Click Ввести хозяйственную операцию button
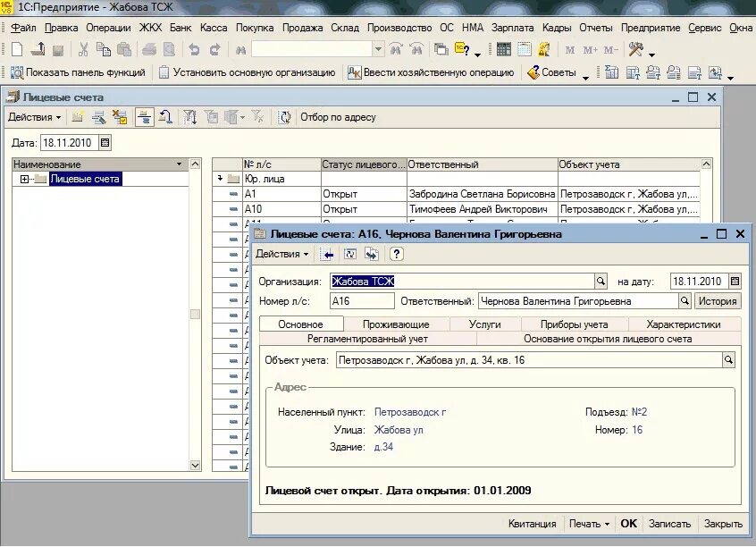The height and width of the screenshot is (547, 756). point(431,72)
